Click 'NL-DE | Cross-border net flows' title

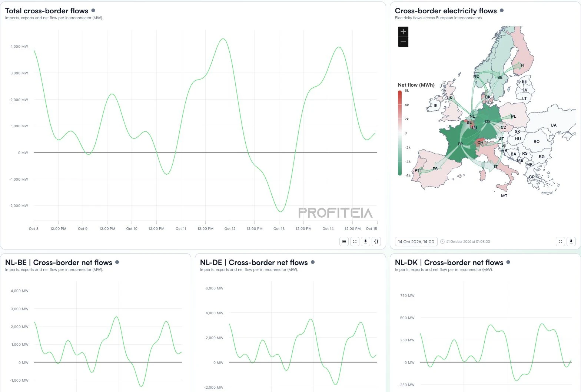[x=254, y=262]
